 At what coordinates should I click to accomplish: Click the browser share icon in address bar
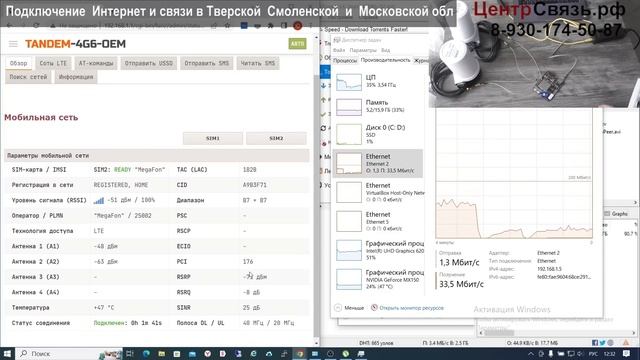pyautogui.click(x=214, y=26)
